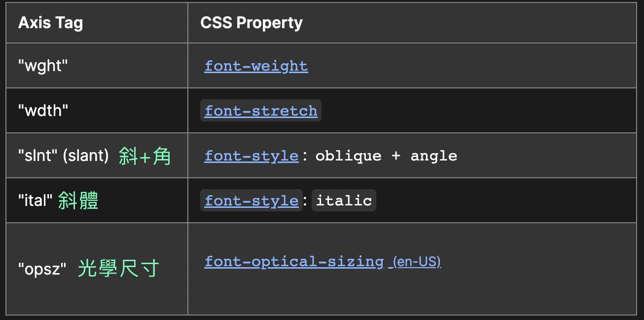The height and width of the screenshot is (320, 644).
Task: Click the "ital" axis tag text
Action: pyautogui.click(x=36, y=200)
